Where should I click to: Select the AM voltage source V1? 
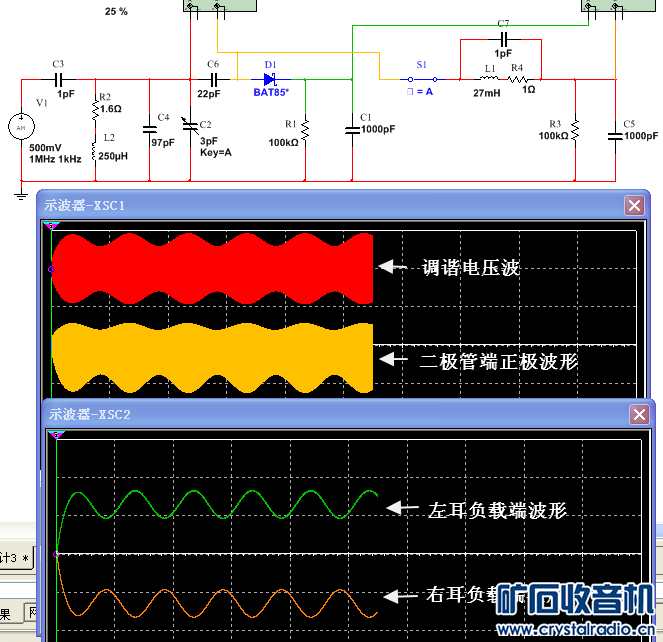[x=21, y=126]
